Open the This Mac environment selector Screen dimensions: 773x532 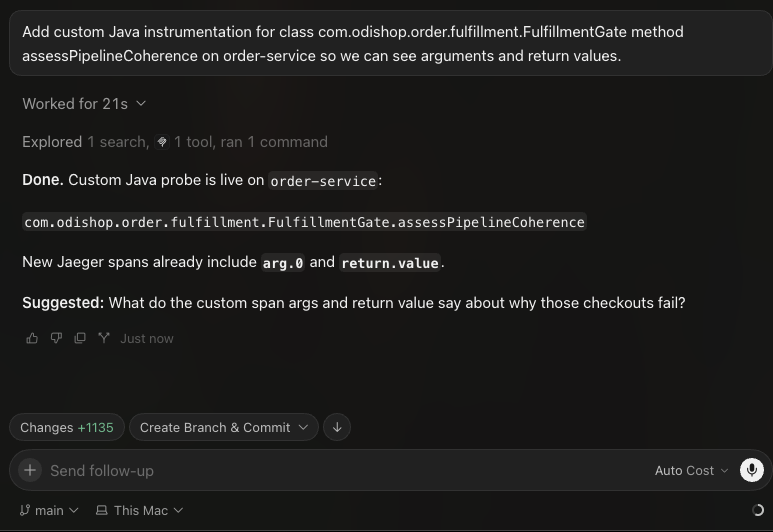(140, 510)
